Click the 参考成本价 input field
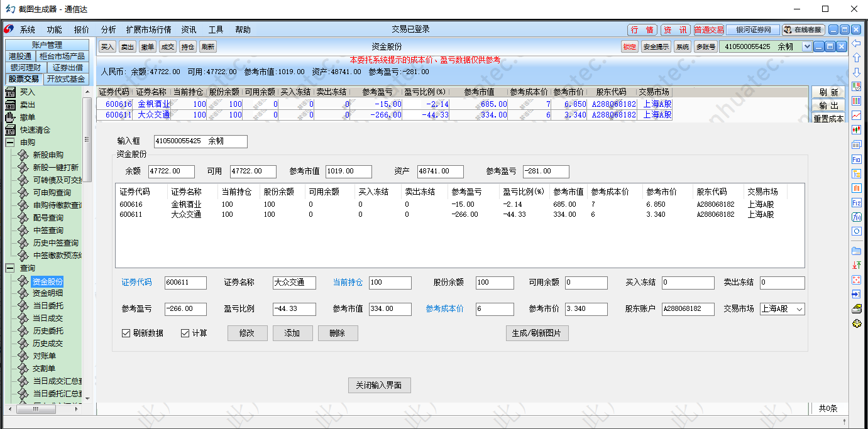 coord(495,309)
